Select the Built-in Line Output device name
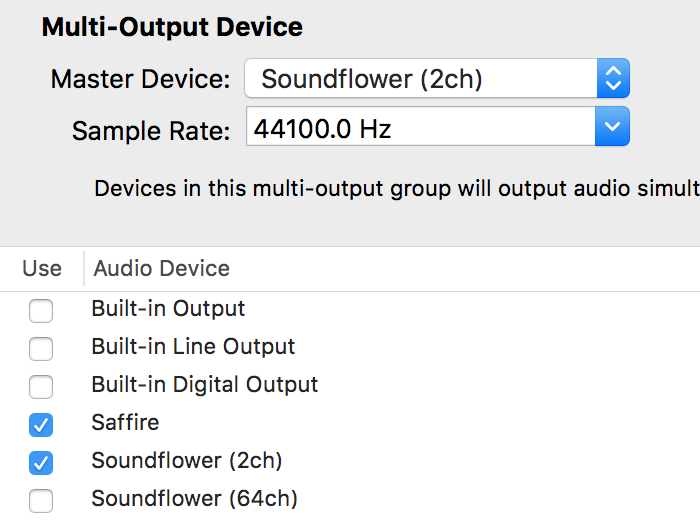The height and width of the screenshot is (532, 700). point(193,347)
